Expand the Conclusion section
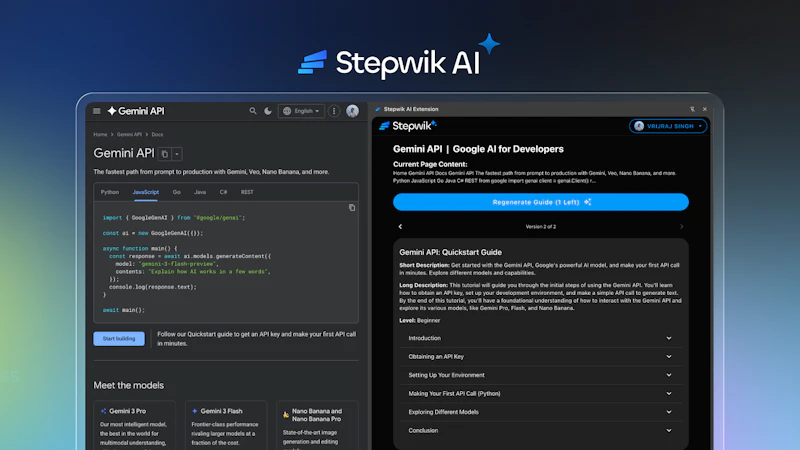This screenshot has width=800, height=450. click(x=541, y=431)
